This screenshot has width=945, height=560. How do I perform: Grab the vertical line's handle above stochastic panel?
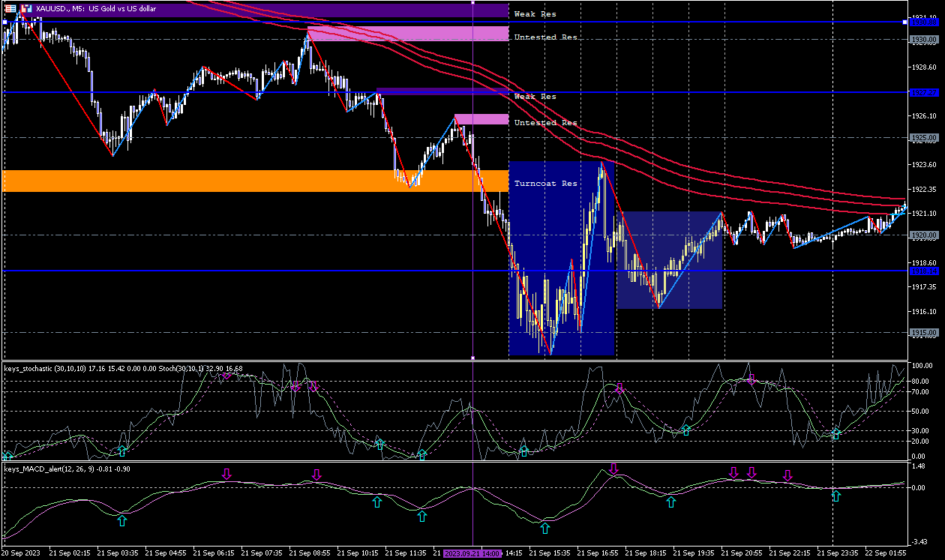(x=472, y=358)
